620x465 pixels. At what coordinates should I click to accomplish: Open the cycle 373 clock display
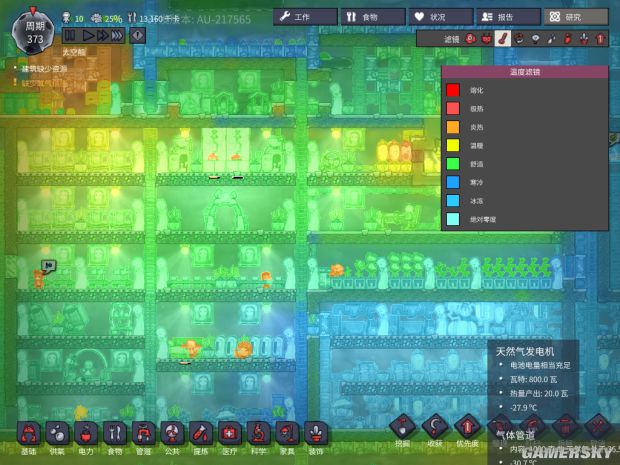35,28
